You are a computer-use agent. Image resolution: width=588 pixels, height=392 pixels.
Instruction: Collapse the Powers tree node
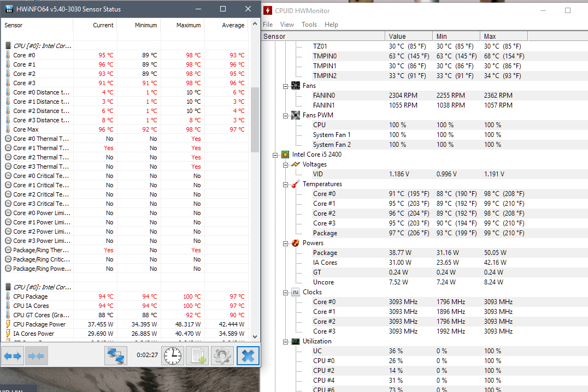(x=285, y=243)
